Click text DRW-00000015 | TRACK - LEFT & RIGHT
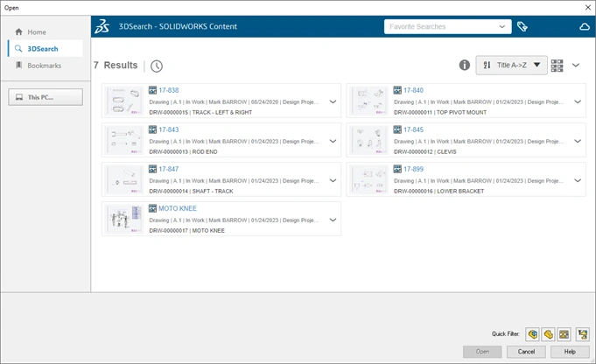This screenshot has height=364, width=596. coord(200,113)
